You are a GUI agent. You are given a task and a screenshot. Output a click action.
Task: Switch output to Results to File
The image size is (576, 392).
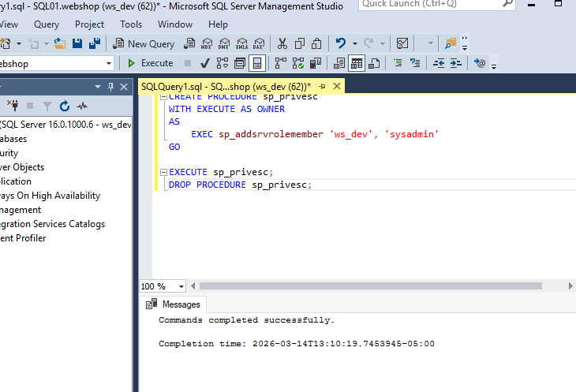pos(374,64)
